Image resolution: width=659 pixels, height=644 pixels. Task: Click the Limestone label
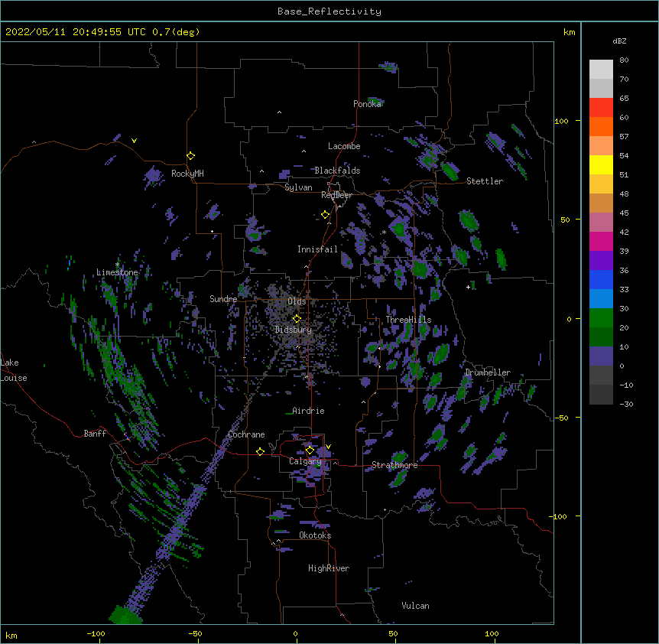[x=117, y=272]
